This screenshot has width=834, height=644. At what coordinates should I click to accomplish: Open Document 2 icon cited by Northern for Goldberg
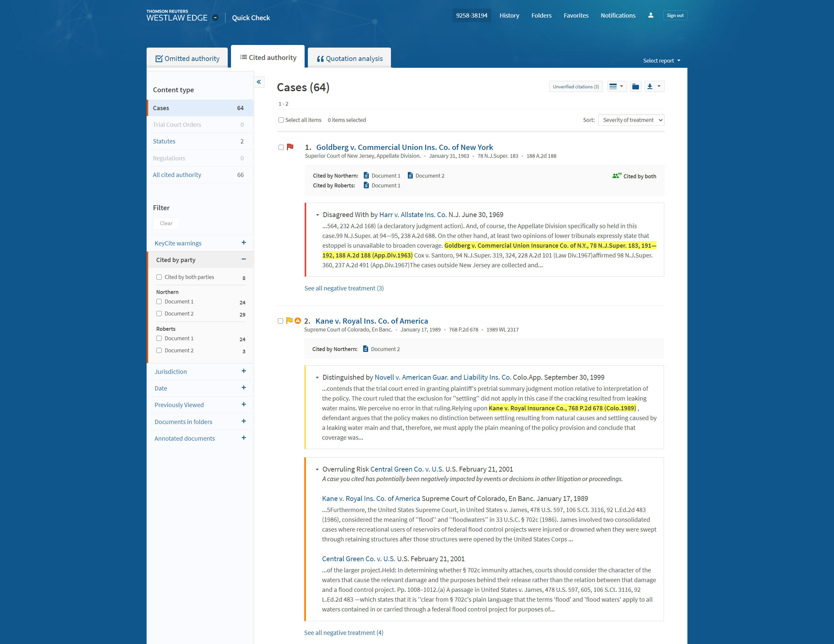tap(410, 176)
